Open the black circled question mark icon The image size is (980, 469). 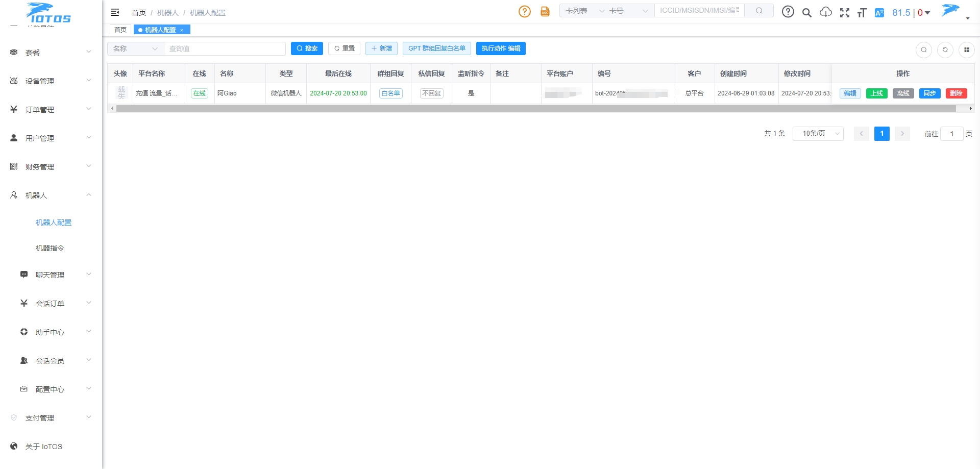point(788,12)
